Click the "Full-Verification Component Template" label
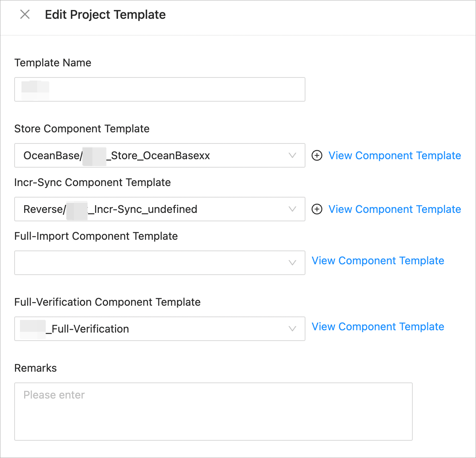 107,302
